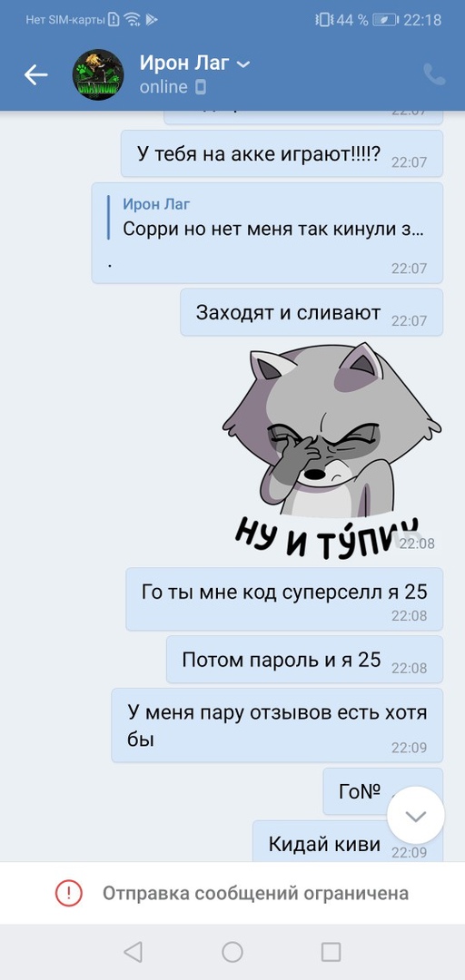Tap the back arrow in the chat header
This screenshot has width=465, height=980.
click(35, 75)
